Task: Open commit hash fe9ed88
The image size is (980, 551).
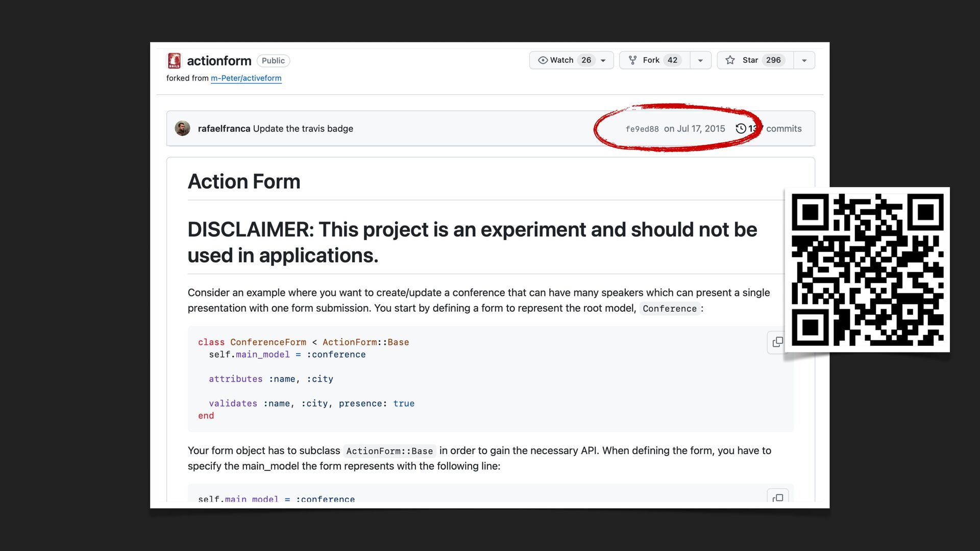Action: tap(642, 129)
